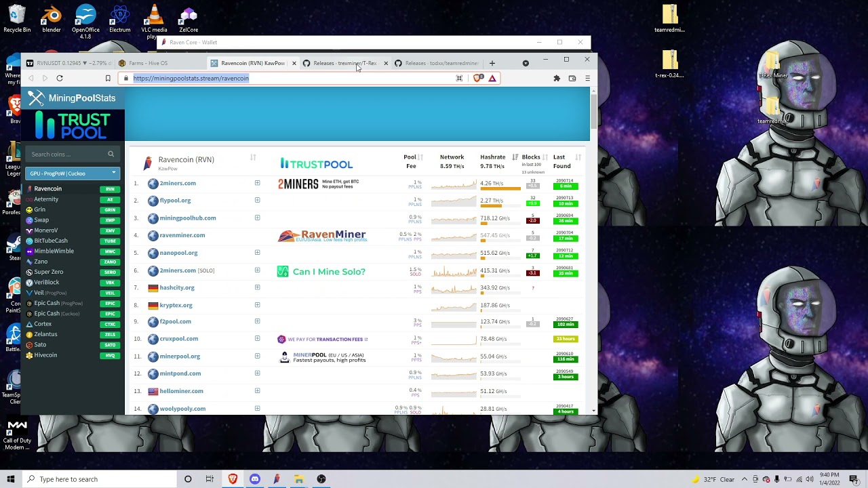
Task: Open Brave browser in the taskbar
Action: tap(233, 479)
